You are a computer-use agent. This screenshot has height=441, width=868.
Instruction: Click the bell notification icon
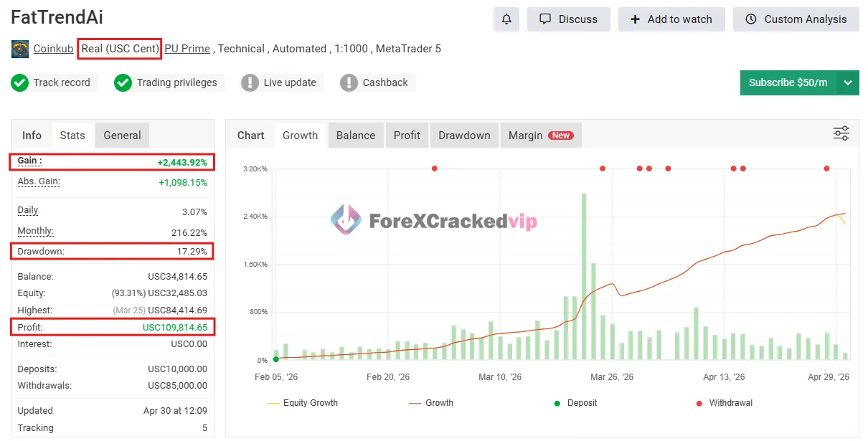506,19
